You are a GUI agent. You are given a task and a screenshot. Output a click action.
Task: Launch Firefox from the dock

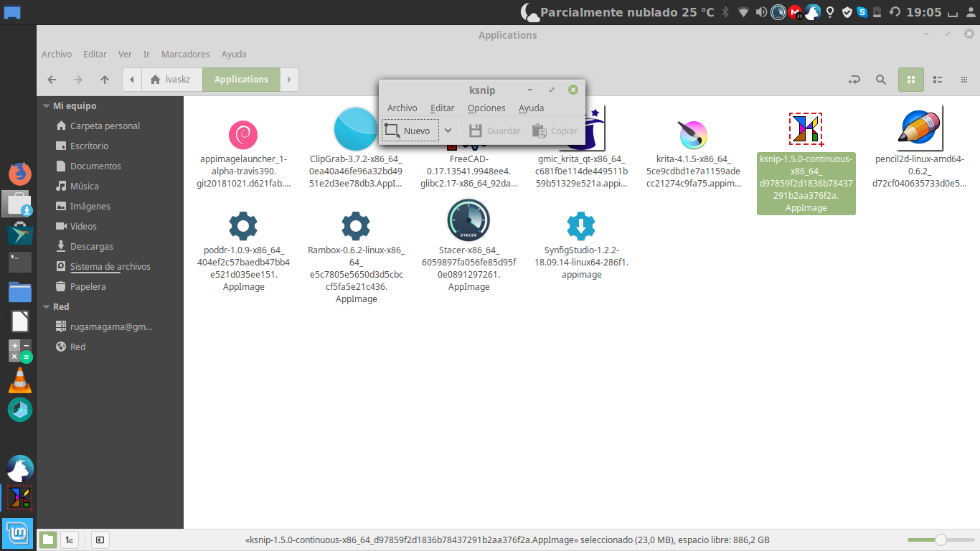click(20, 173)
